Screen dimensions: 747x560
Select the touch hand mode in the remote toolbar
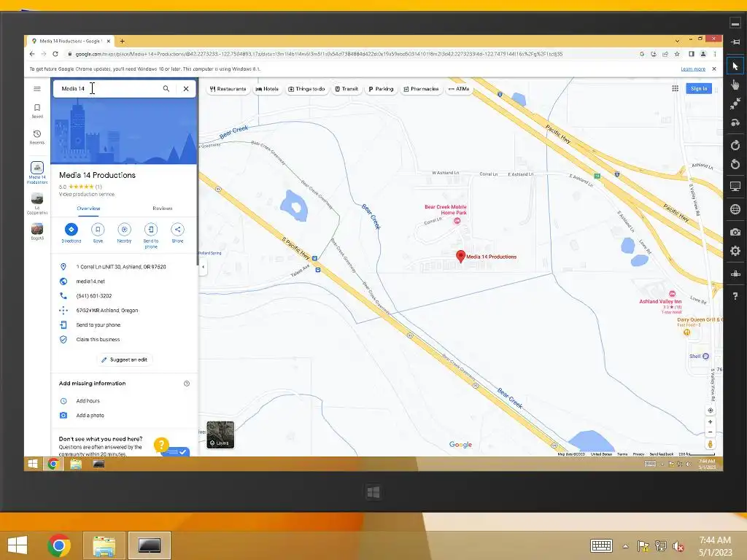[x=735, y=85]
